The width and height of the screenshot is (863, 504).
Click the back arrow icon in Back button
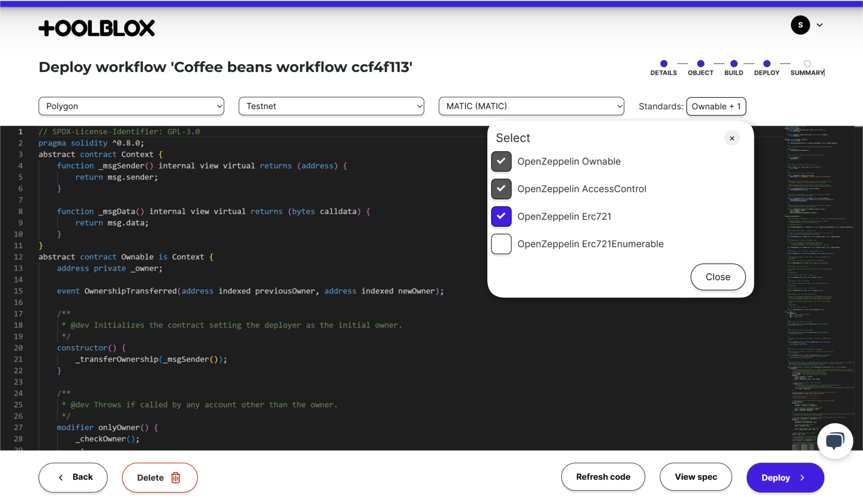[61, 478]
